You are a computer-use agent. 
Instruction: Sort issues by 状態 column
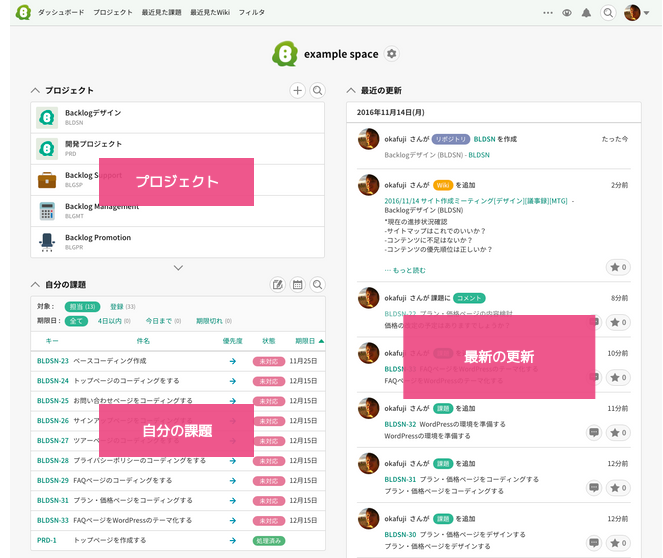click(x=268, y=341)
